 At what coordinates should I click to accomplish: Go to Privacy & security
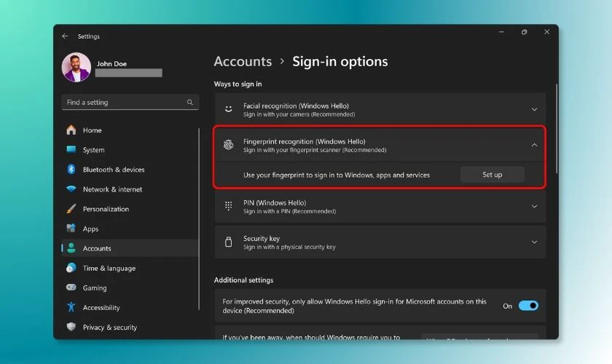click(x=130, y=327)
